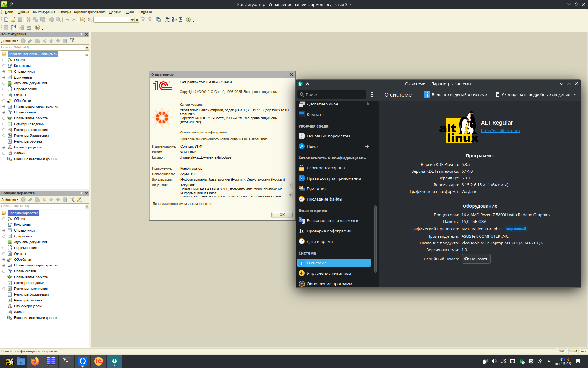Expand Документы node in Конфигурация tree
The image size is (588, 368).
[4, 77]
